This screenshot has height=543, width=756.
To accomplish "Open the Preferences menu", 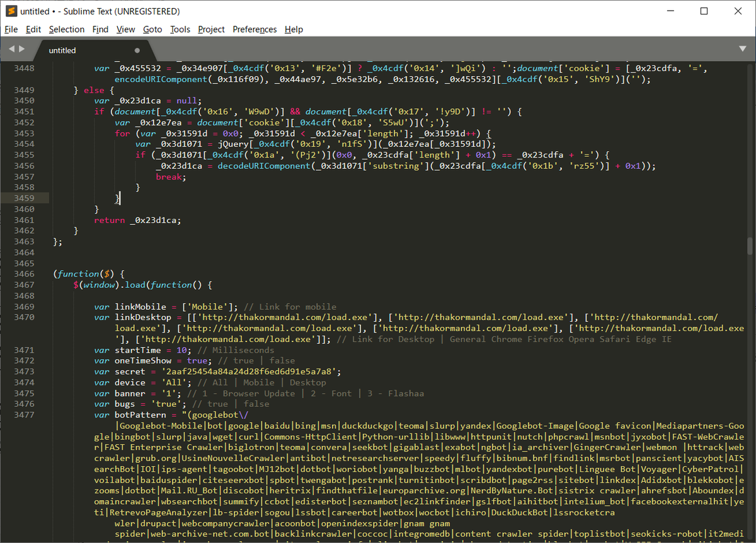I will click(x=255, y=29).
